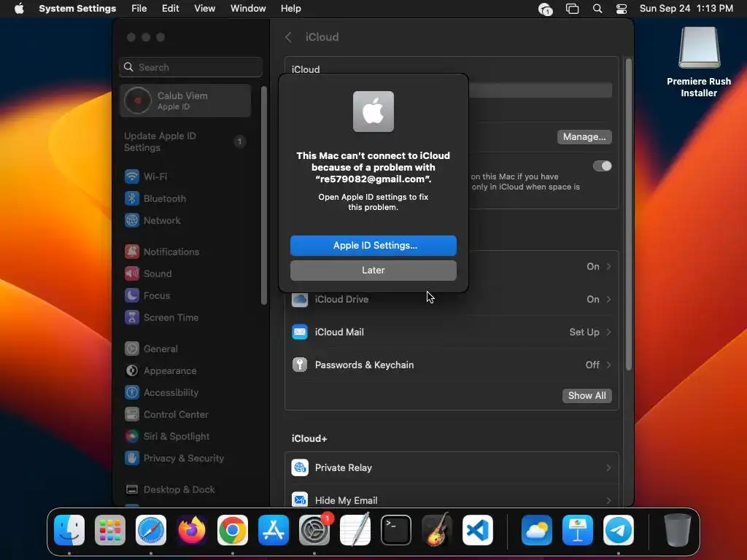Image resolution: width=747 pixels, height=560 pixels.
Task: Launch Visual Studio Code from Dock
Action: click(478, 530)
